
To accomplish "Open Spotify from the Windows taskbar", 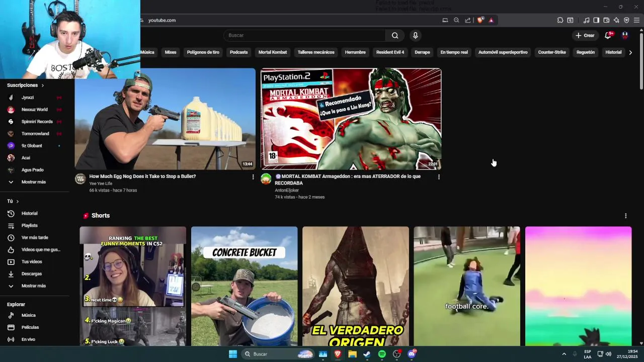I will [x=382, y=354].
